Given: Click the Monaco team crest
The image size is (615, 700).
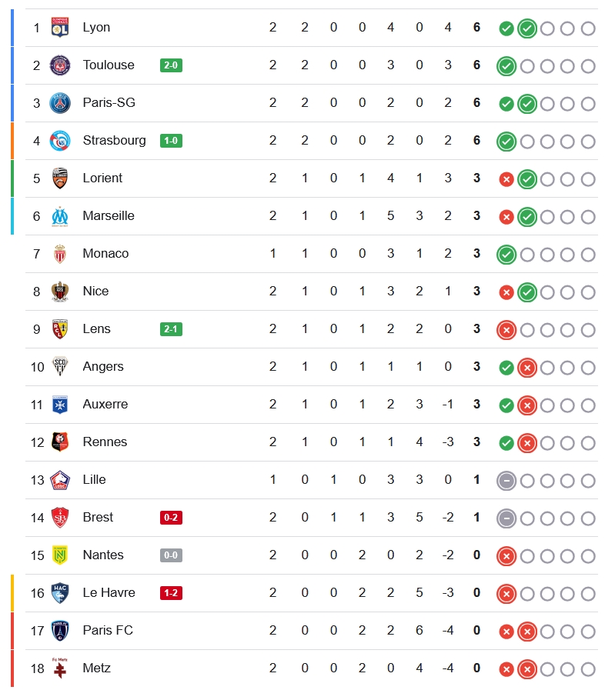Looking at the screenshot, I should [x=60, y=254].
